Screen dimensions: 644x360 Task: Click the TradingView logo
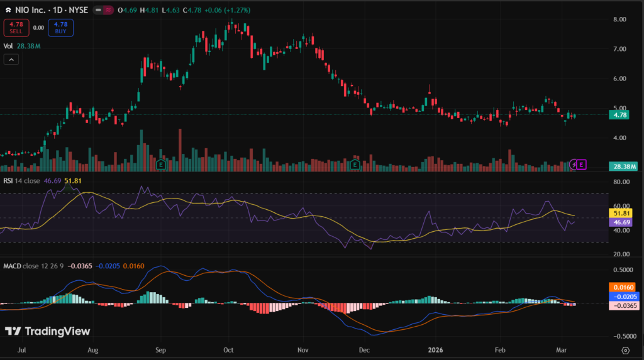tap(48, 331)
